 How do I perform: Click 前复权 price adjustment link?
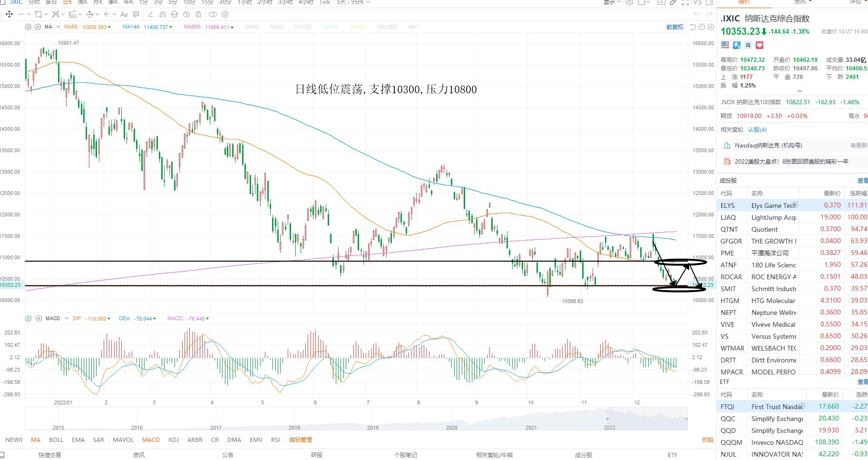pyautogui.click(x=674, y=27)
